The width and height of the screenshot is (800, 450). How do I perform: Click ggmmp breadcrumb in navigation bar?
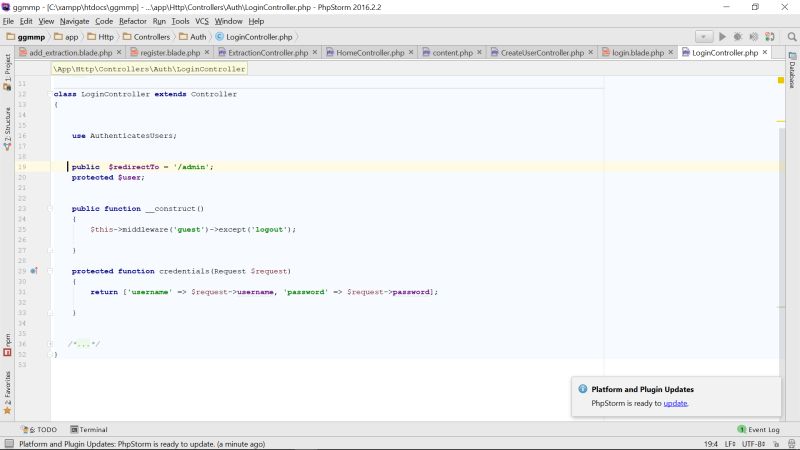26,37
